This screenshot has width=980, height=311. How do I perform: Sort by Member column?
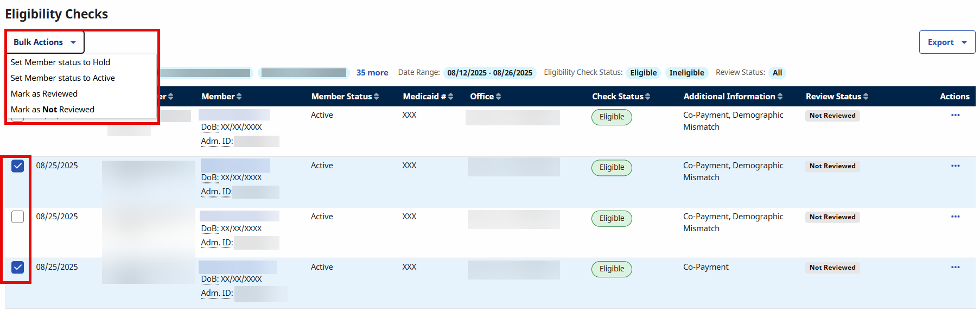(x=221, y=97)
